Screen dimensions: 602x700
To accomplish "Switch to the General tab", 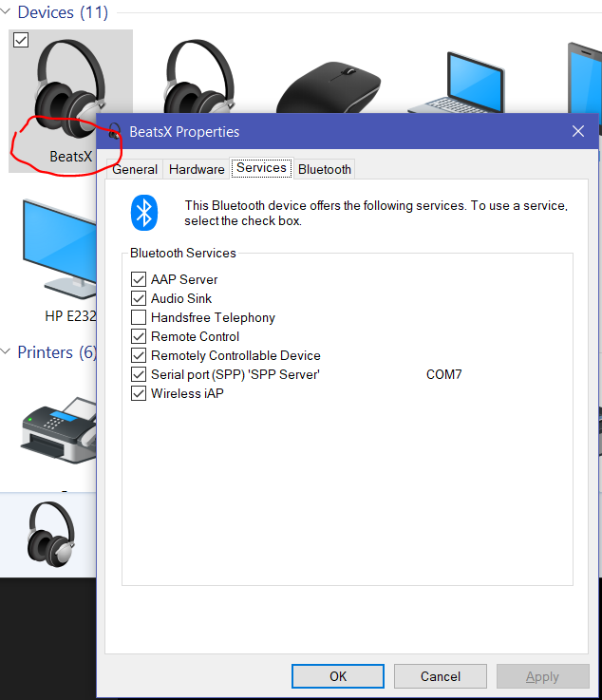I will [x=134, y=169].
